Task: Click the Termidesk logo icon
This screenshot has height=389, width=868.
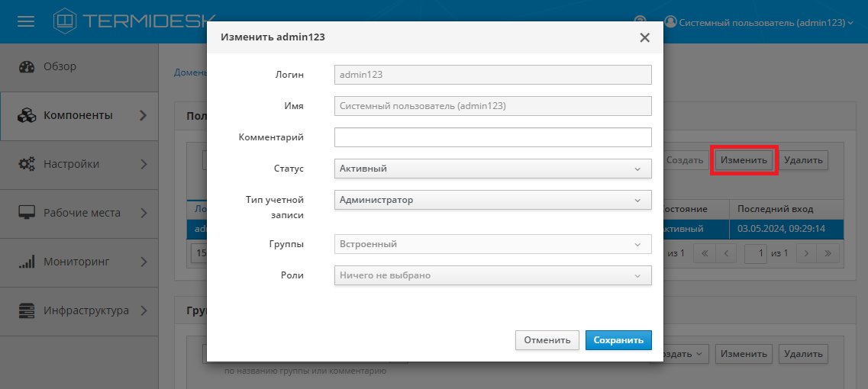Action: pyautogui.click(x=66, y=21)
